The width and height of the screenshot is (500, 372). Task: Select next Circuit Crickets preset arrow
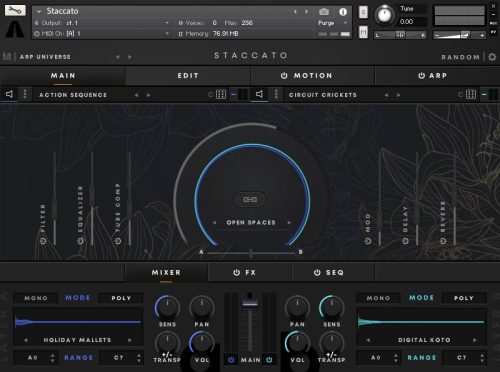(x=399, y=95)
